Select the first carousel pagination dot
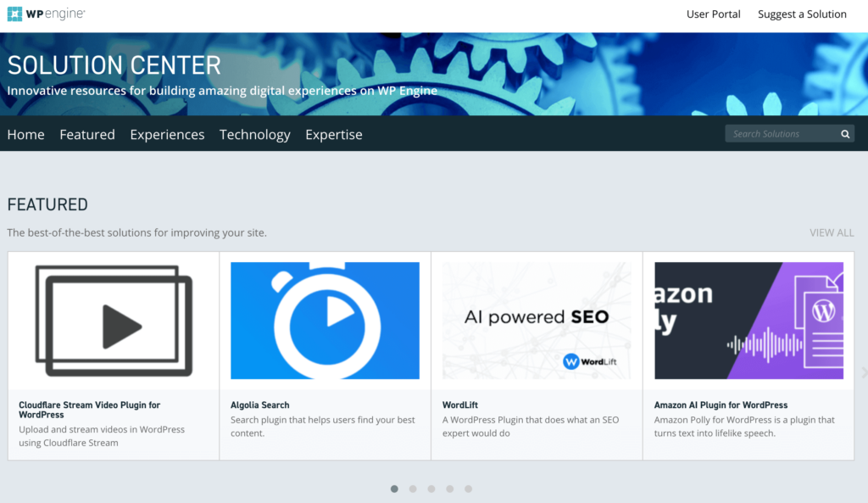 point(394,489)
